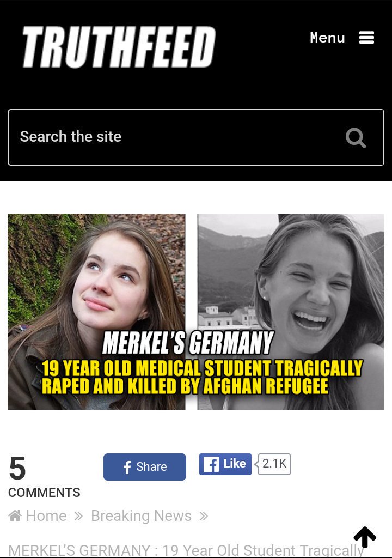
Task: Click the Facebook logo on Like button
Action: coord(211,464)
